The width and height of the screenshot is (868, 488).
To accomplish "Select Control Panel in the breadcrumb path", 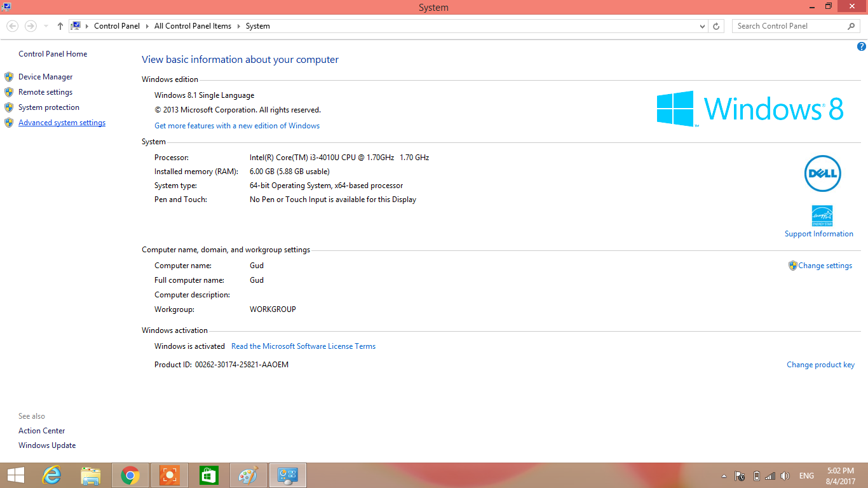I will tap(117, 26).
